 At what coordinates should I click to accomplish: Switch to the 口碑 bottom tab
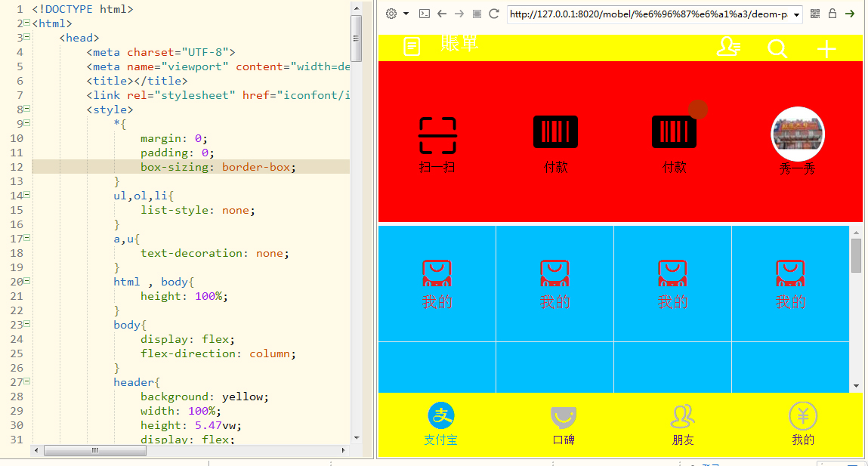coord(564,424)
